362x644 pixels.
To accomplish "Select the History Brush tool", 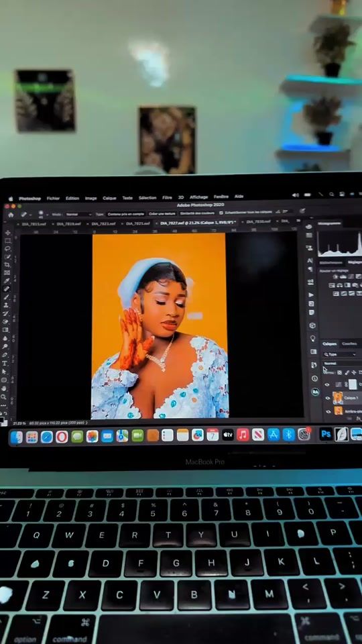I will (x=6, y=313).
